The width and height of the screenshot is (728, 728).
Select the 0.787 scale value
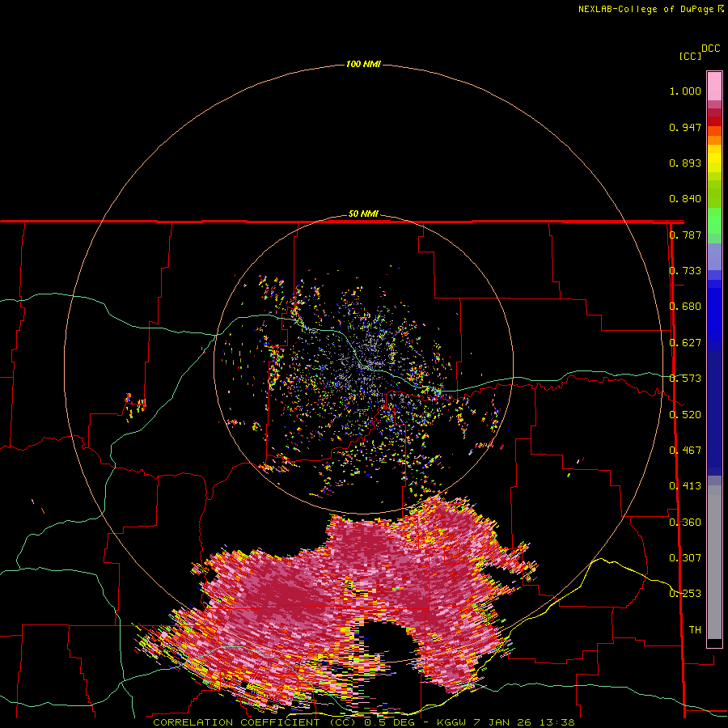point(685,235)
